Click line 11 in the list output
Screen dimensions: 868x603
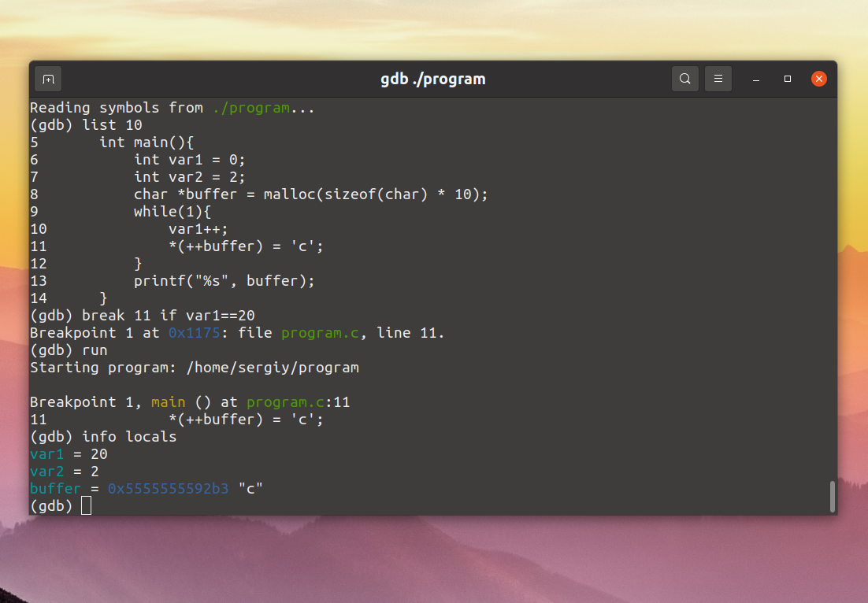pos(176,246)
